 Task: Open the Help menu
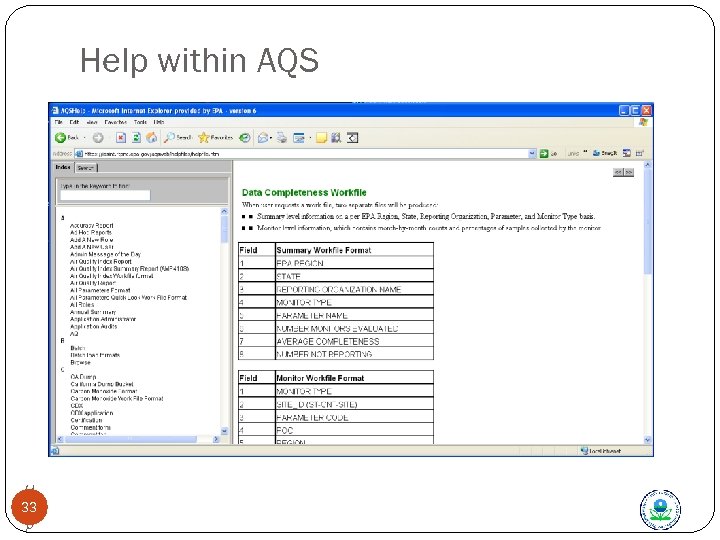coord(159,122)
